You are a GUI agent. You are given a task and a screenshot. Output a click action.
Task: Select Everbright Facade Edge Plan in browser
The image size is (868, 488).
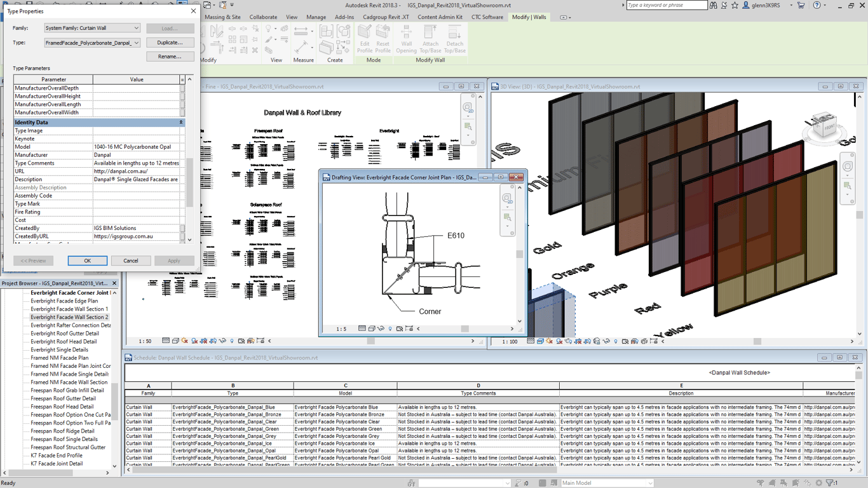64,301
